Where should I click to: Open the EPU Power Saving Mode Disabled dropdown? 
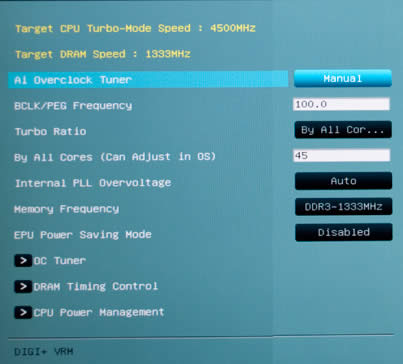[344, 232]
